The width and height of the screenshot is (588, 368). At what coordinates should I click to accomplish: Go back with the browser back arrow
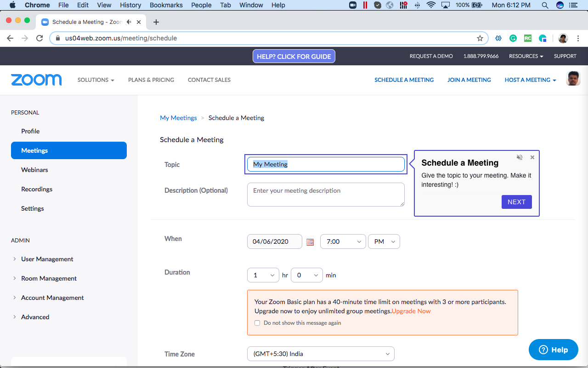point(10,38)
